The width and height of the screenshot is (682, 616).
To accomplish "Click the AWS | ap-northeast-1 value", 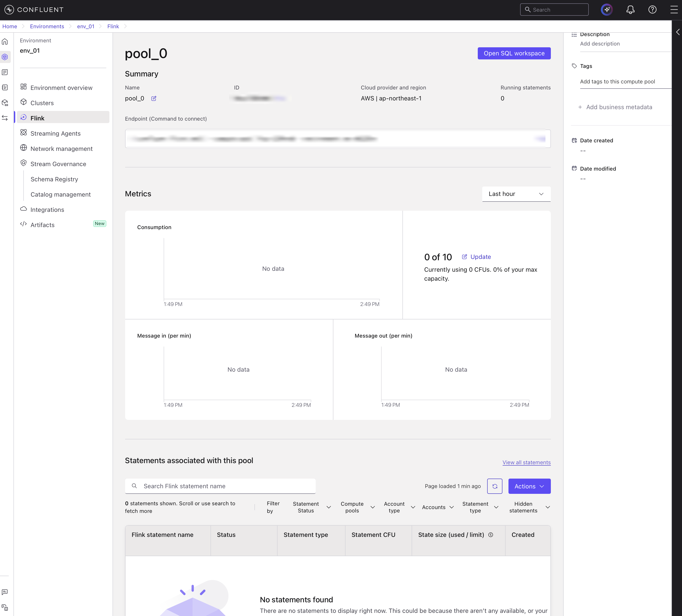I will click(391, 98).
